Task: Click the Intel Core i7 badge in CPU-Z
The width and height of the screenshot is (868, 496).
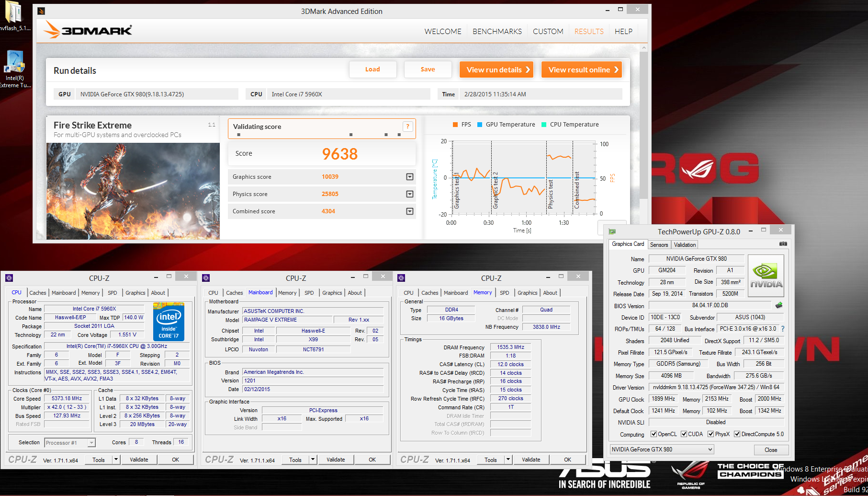Action: [x=169, y=322]
